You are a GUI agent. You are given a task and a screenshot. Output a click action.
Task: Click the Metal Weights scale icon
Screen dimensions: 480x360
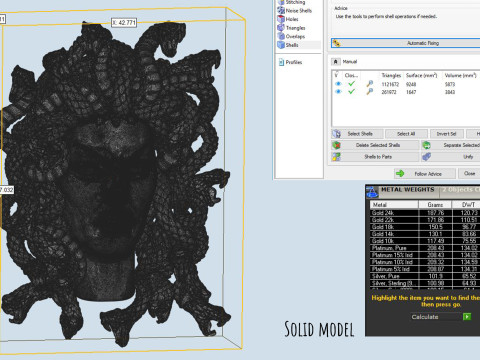(372, 192)
